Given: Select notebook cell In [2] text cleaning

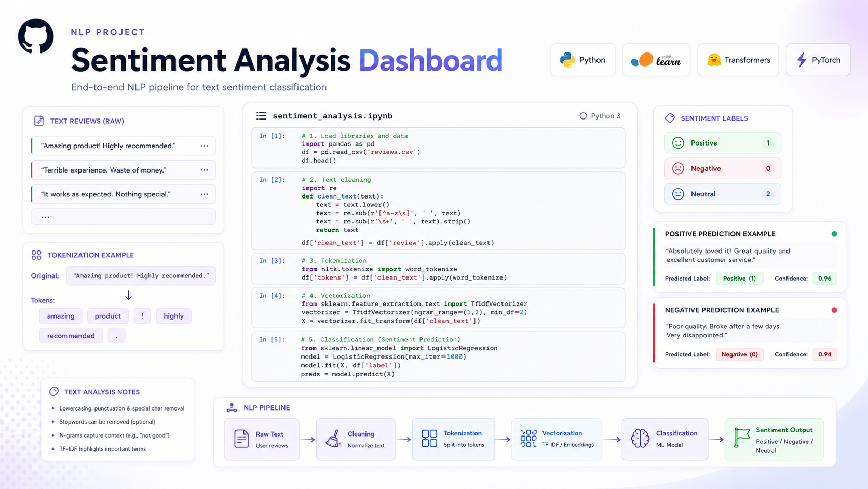Looking at the screenshot, I should [x=438, y=211].
